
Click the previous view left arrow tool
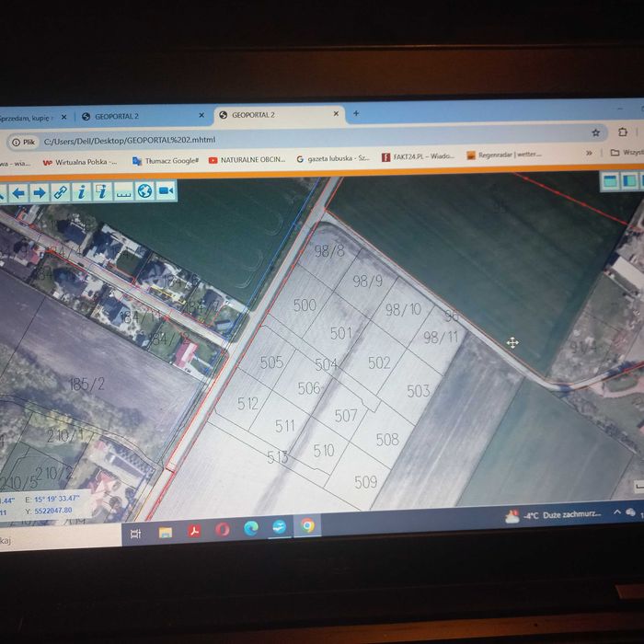tap(18, 192)
